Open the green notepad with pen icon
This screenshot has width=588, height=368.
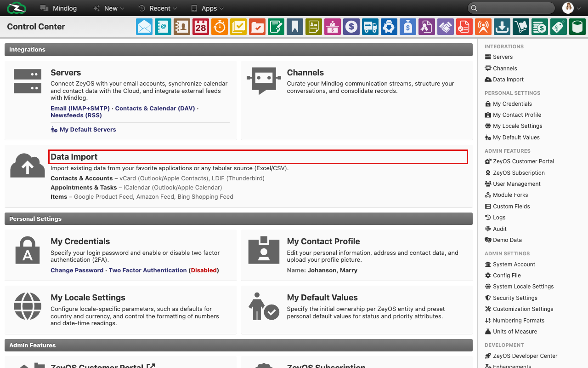pyautogui.click(x=276, y=27)
